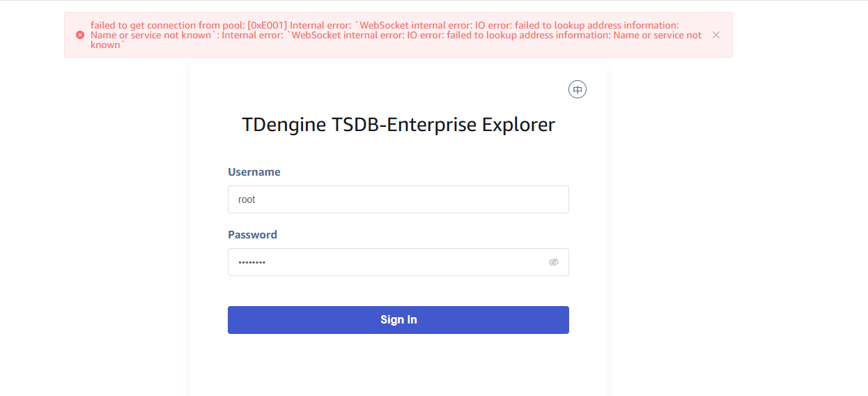Reveal password with the eye icon
The width and height of the screenshot is (868, 396).
(x=554, y=262)
